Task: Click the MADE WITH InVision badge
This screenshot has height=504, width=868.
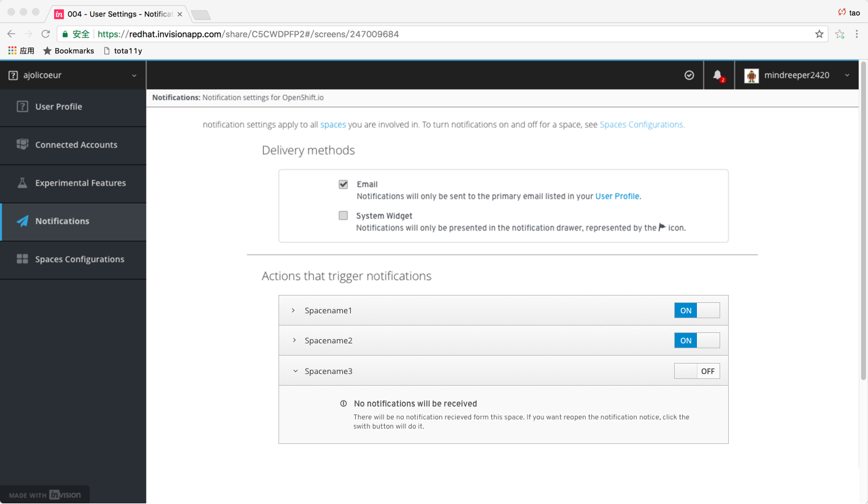Action: [45, 494]
